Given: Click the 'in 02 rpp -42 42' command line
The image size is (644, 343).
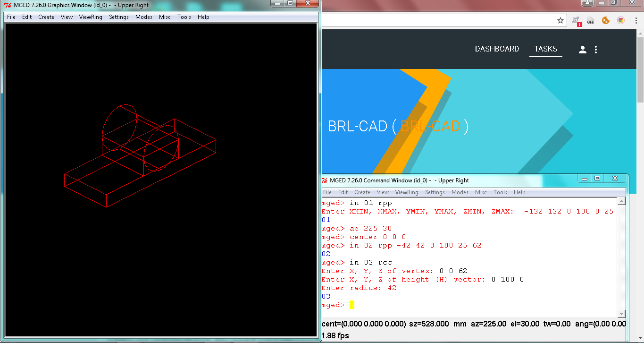Looking at the screenshot, I should (x=401, y=246).
